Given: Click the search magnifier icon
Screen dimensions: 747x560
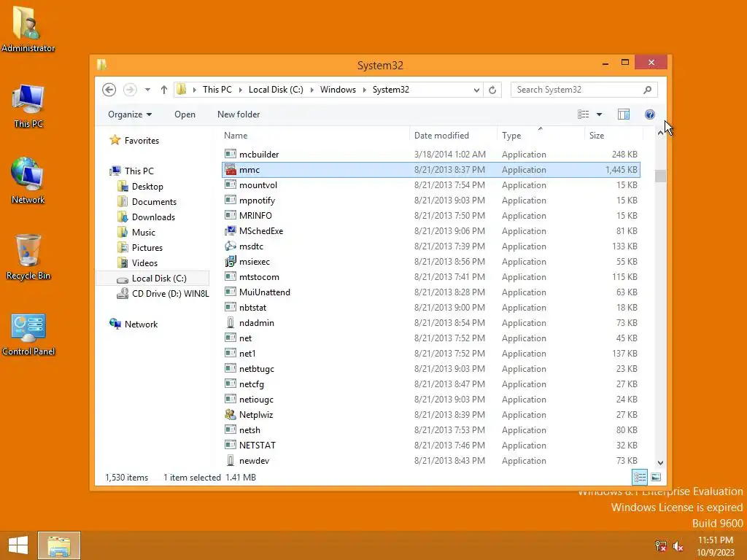Looking at the screenshot, I should [648, 90].
